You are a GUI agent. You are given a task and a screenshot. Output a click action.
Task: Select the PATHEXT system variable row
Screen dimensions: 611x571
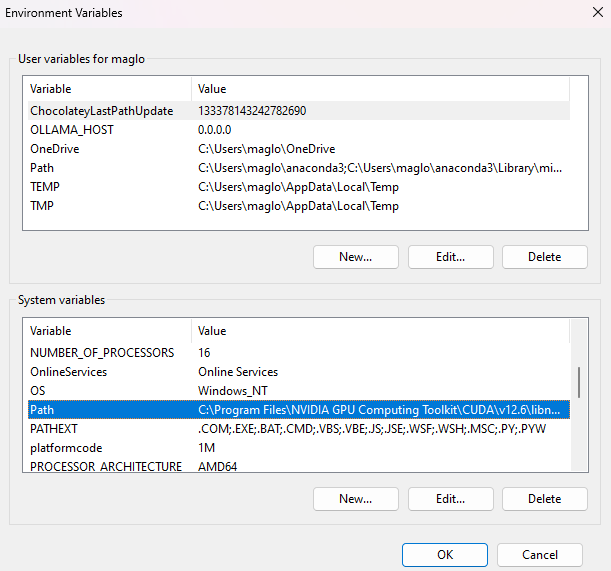(299, 429)
